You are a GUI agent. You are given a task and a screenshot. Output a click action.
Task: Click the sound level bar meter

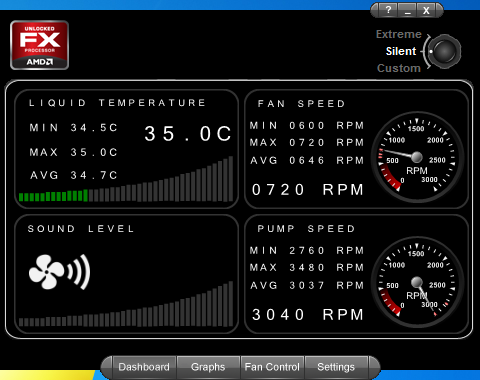[126, 304]
